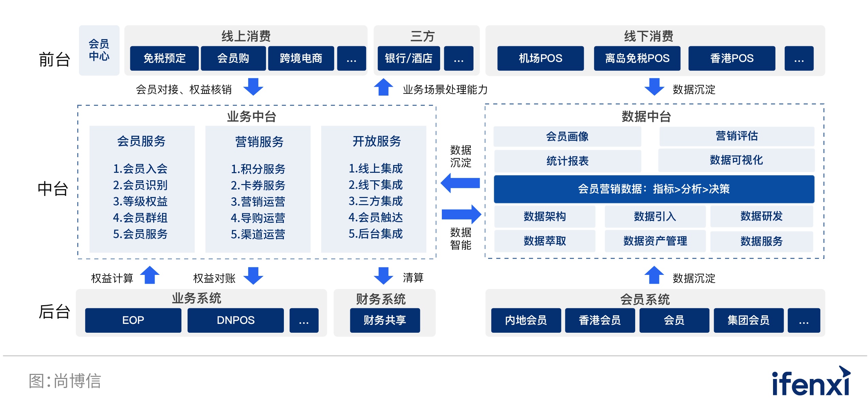
Task: Click the 离岛免税POS box
Action: point(637,58)
